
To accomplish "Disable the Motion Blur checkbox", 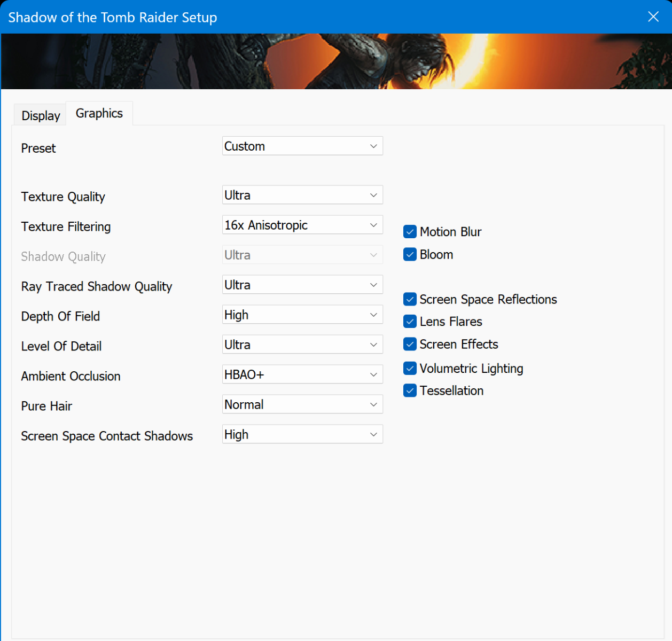I will click(410, 232).
